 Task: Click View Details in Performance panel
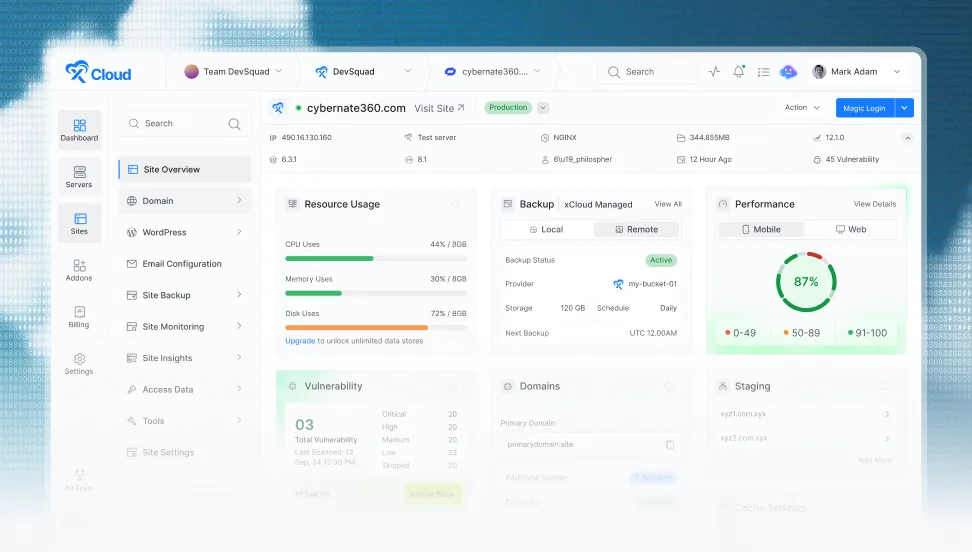pos(875,204)
